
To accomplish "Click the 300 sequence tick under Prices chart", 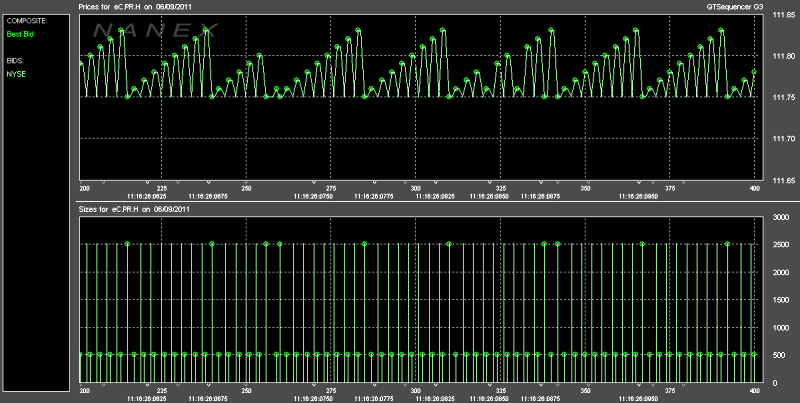I will [x=415, y=189].
